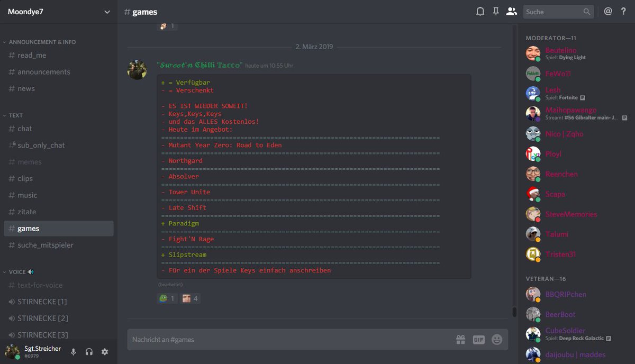The image size is (635, 364).
Task: Open the emoji picker
Action: coord(496,340)
